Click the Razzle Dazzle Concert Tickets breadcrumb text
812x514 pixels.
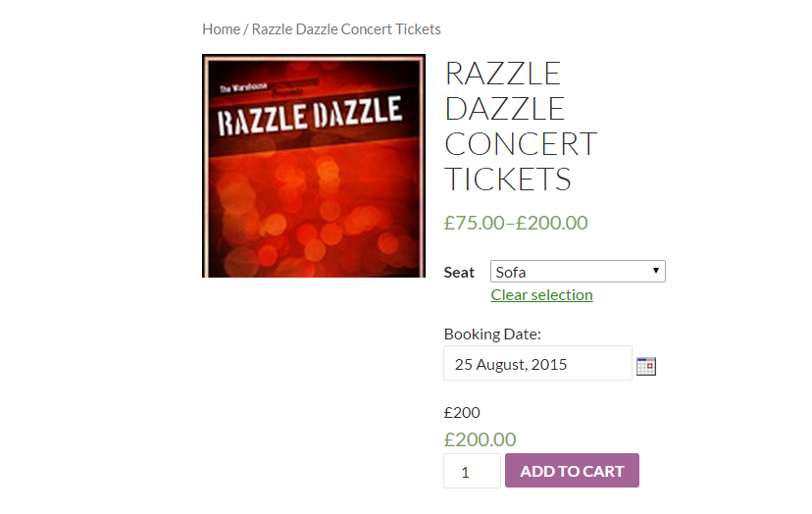click(346, 29)
